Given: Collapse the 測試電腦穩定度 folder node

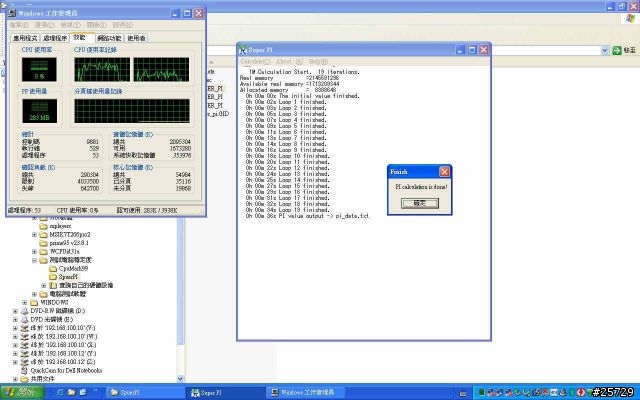Looking at the screenshot, I should point(35,260).
